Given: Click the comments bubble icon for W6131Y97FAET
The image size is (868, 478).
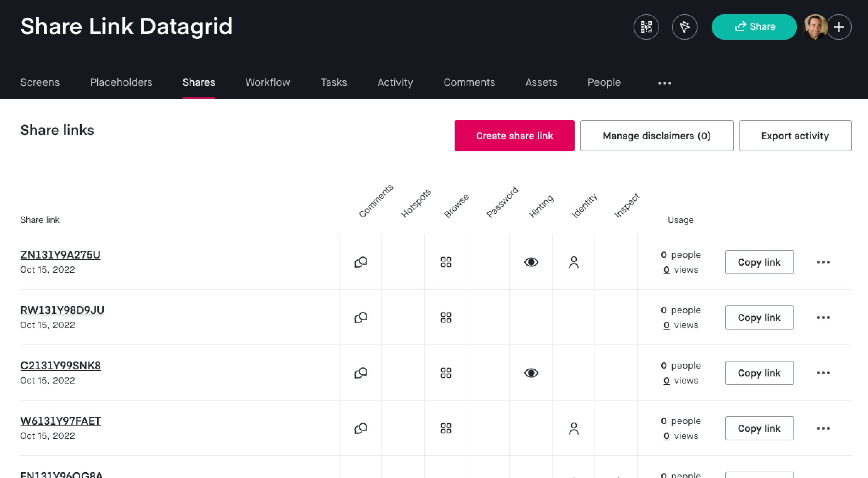Looking at the screenshot, I should pos(360,428).
